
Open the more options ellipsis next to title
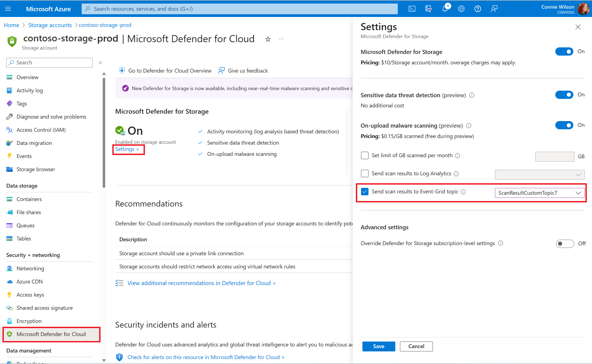coord(281,39)
